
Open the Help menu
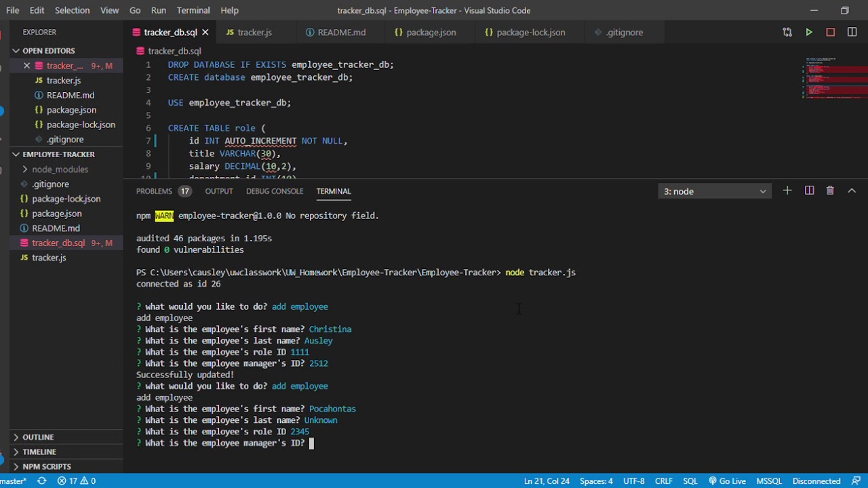tap(230, 10)
